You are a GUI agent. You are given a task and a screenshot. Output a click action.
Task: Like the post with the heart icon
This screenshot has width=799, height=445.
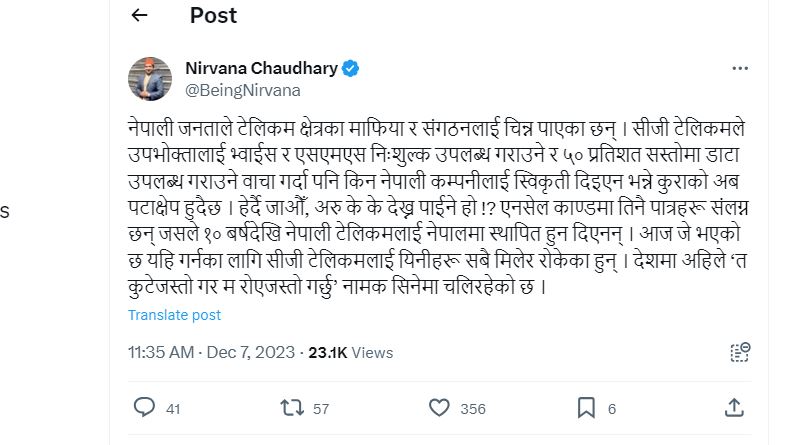[x=439, y=408]
